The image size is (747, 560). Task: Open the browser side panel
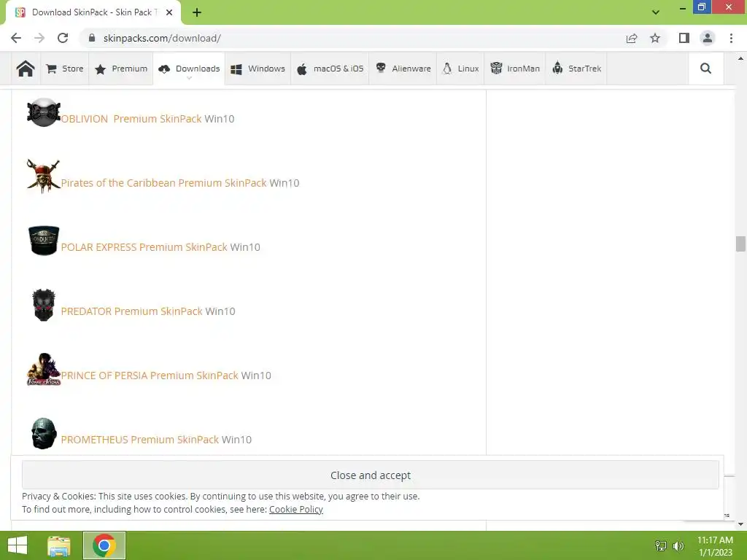(684, 38)
